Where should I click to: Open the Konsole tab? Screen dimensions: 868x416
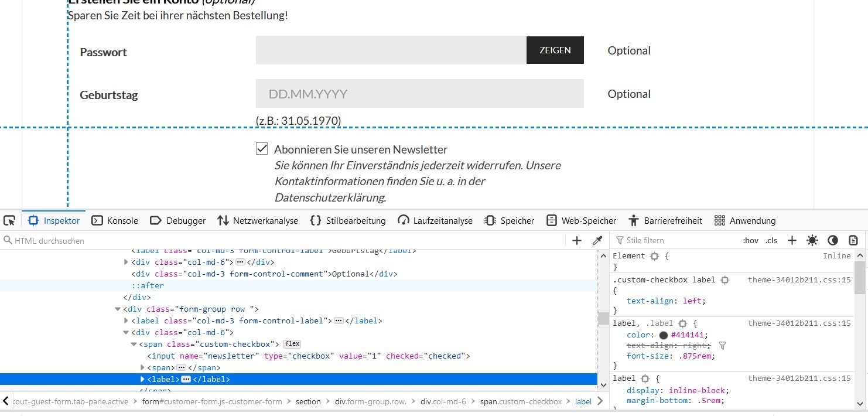(x=115, y=221)
